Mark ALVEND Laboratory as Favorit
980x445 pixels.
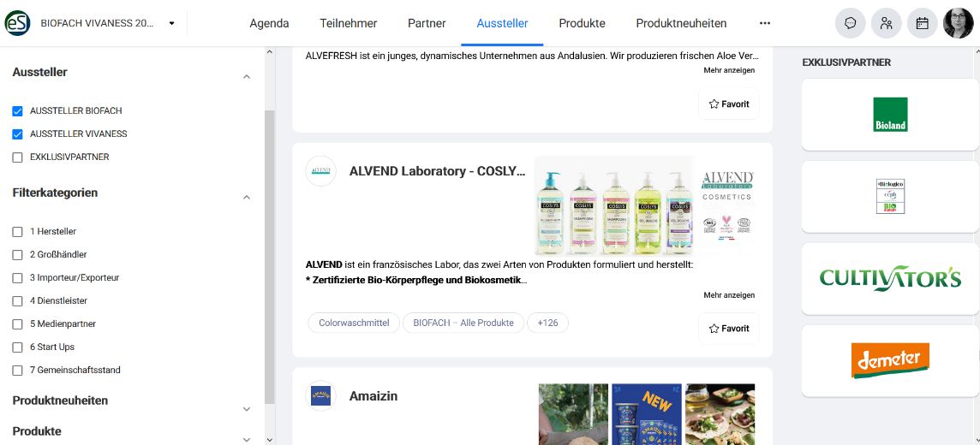pyautogui.click(x=729, y=329)
